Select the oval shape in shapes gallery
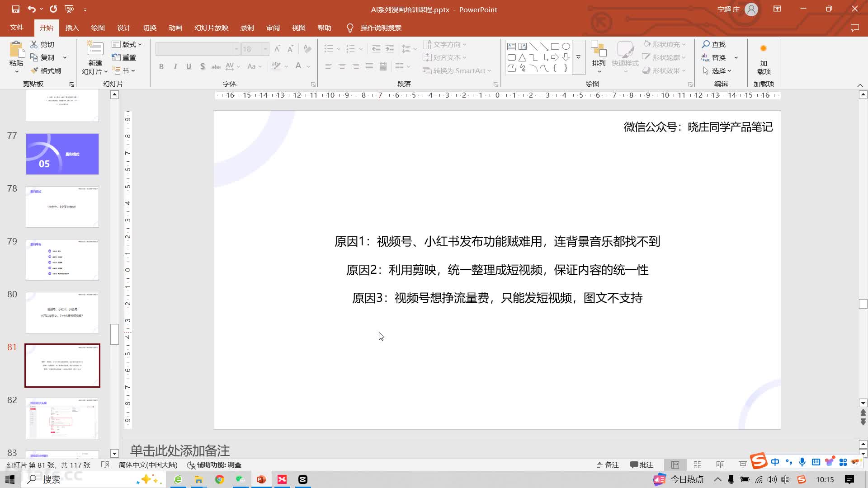The width and height of the screenshot is (868, 488). click(566, 46)
